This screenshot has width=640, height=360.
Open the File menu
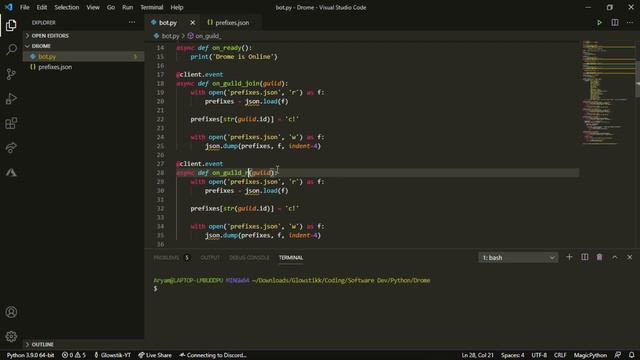[24, 7]
